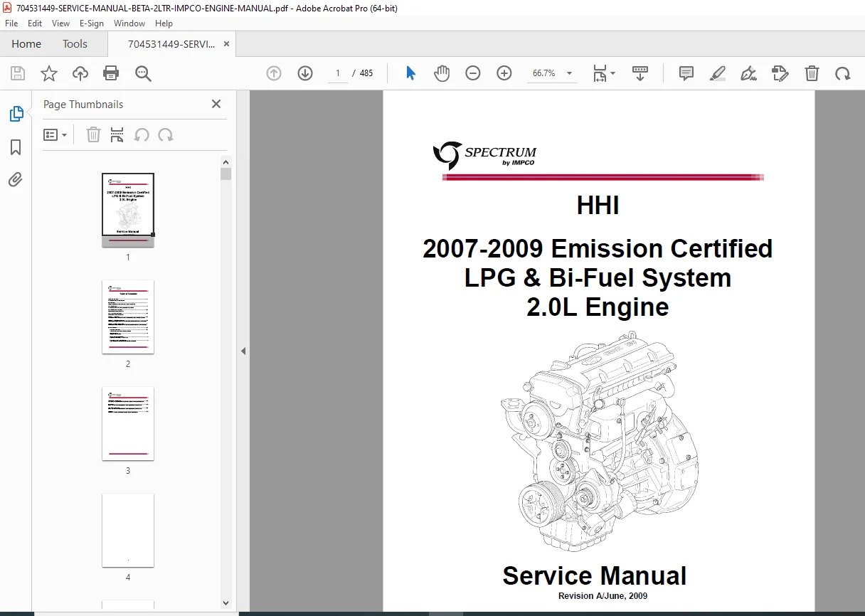Screen dimensions: 865x616
Task: Bookmark the file with the star icon
Action: pos(49,73)
